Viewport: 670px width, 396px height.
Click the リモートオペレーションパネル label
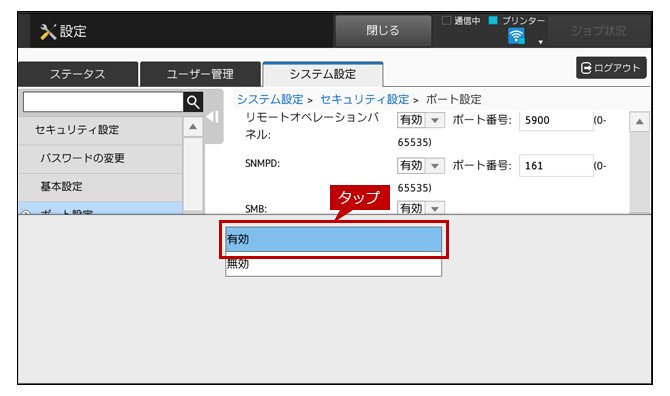(312, 126)
